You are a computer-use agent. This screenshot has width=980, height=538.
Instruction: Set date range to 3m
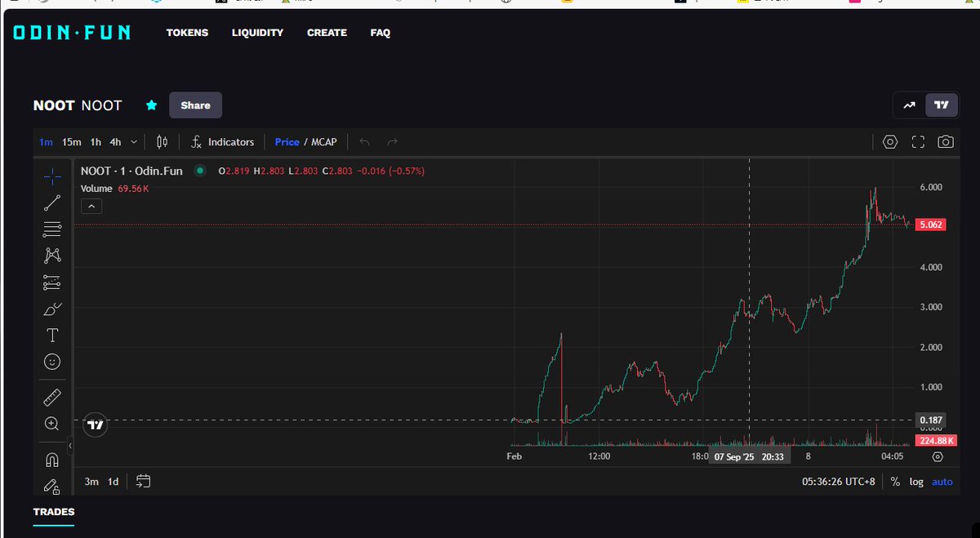pos(91,482)
